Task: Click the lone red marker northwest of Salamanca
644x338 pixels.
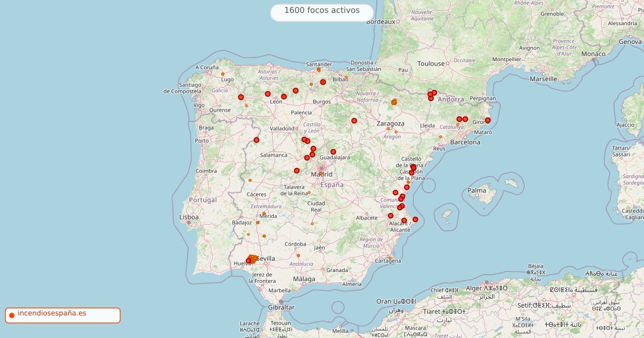Action: pos(257,140)
